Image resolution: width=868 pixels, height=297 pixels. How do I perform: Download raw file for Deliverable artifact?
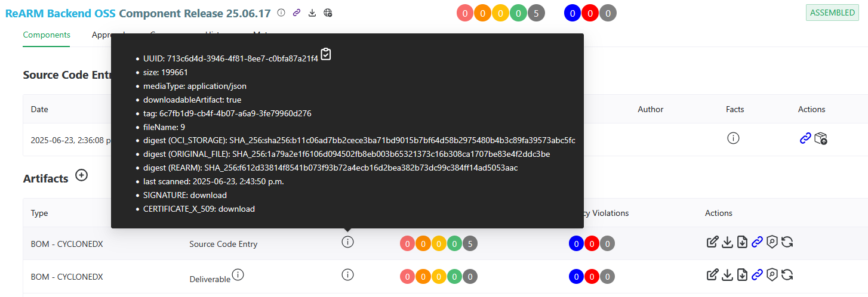[742, 274]
